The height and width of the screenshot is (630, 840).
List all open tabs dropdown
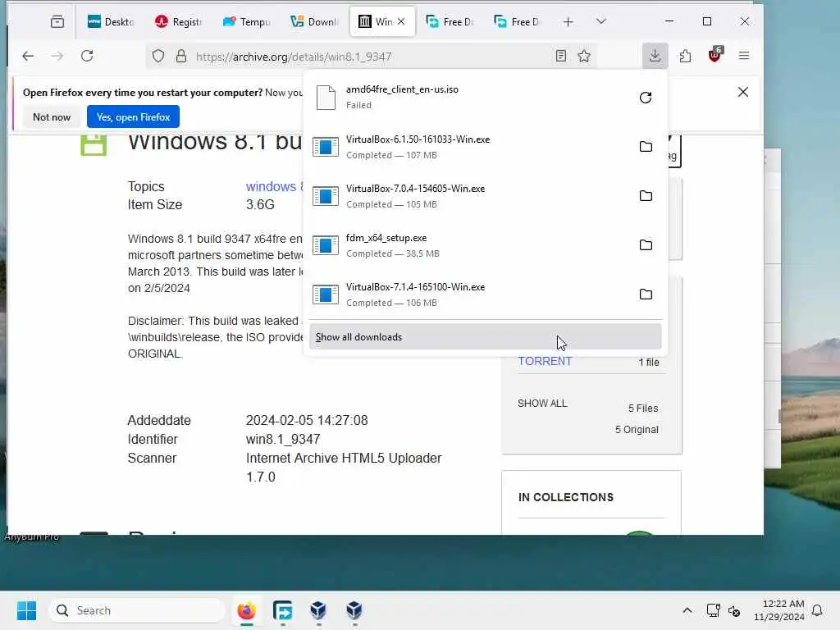pyautogui.click(x=601, y=21)
